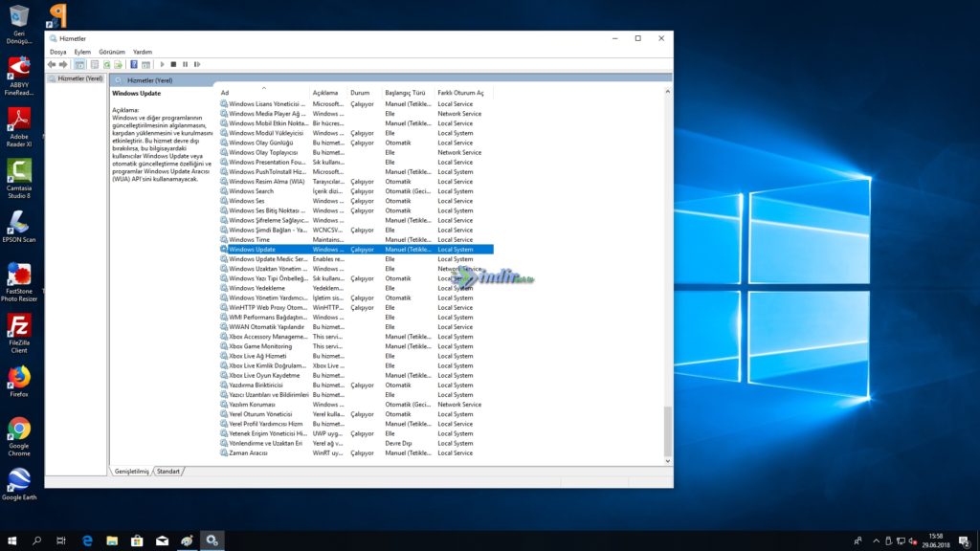The image size is (980, 551).
Task: Open Task View from the taskbar
Action: click(x=60, y=541)
